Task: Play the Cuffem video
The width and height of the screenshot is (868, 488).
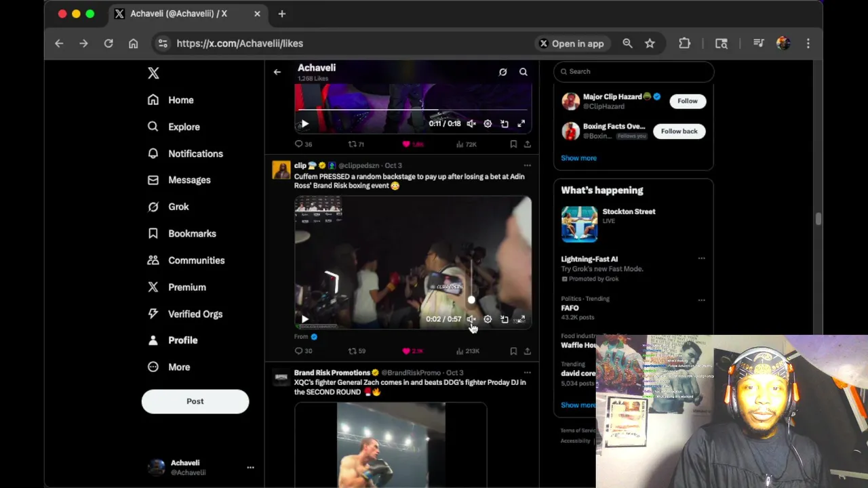Action: [304, 319]
